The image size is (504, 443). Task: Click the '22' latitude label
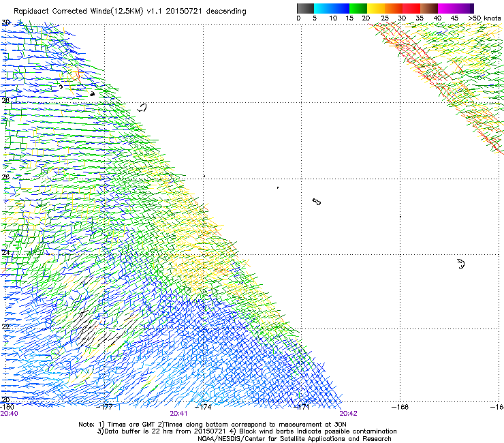click(5, 326)
